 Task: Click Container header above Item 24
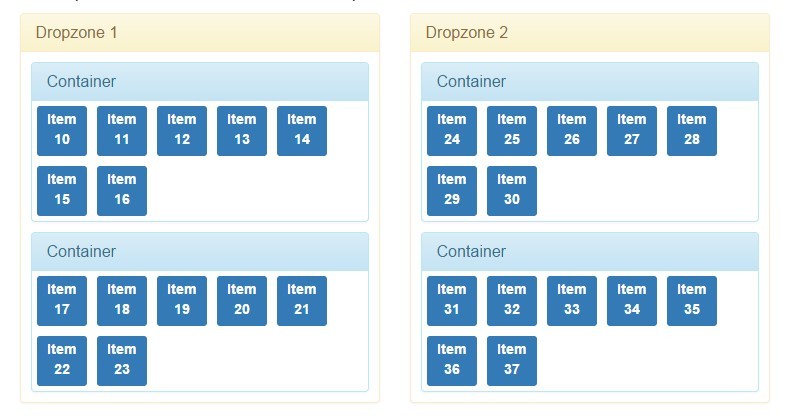coord(590,82)
